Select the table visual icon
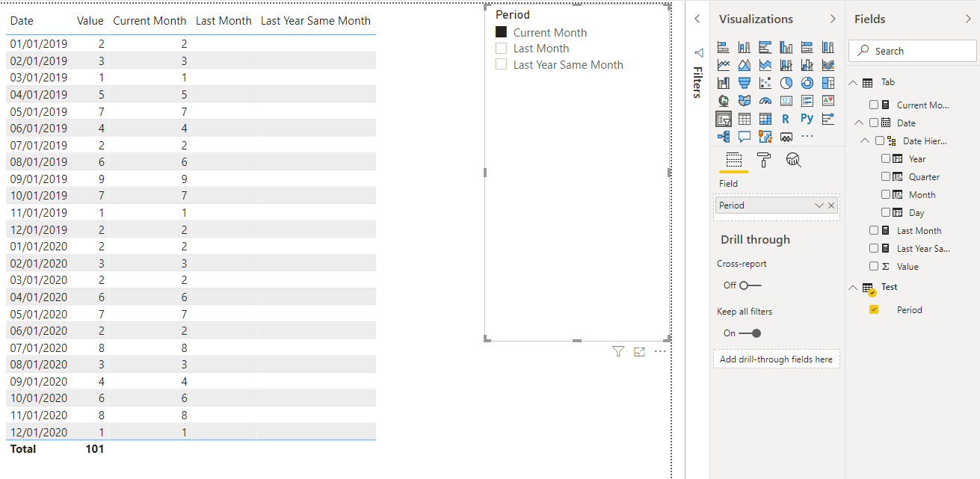The height and width of the screenshot is (479, 980). click(745, 119)
